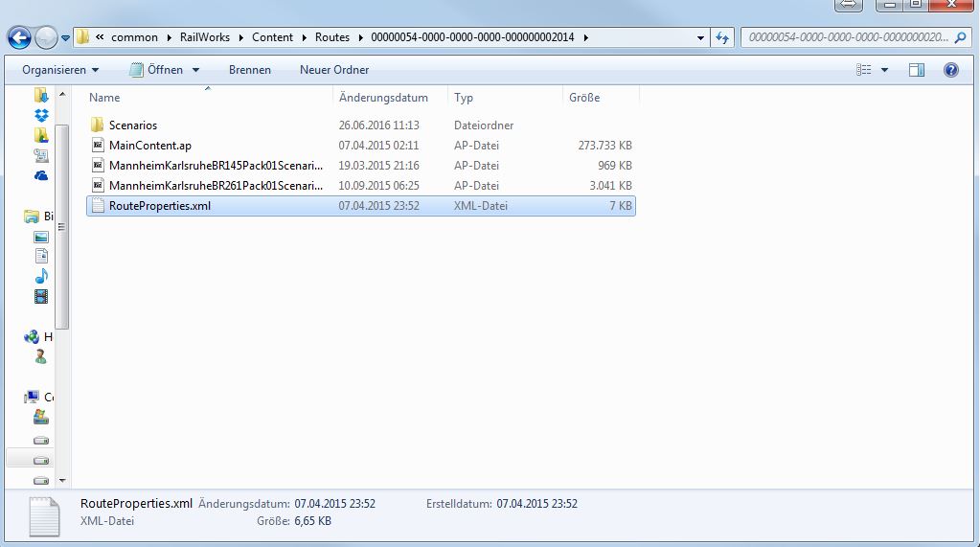
Task: Expand the arrow after Routes breadcrumb
Action: point(360,37)
